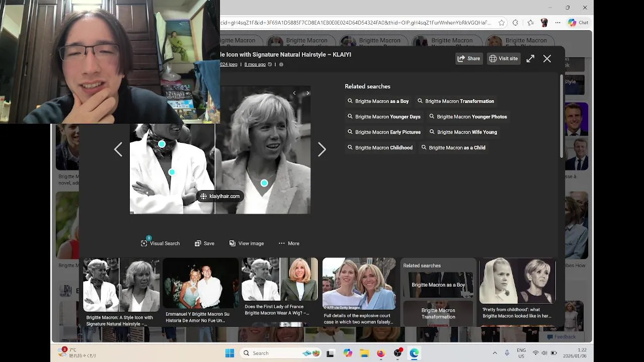Click the microphone tray icon
The height and width of the screenshot is (362, 644).
(507, 353)
